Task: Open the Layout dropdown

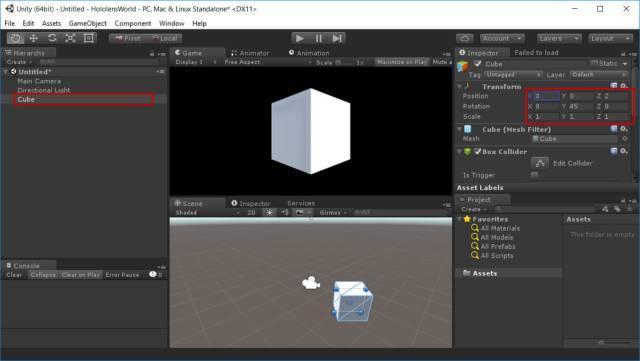Action: pos(610,38)
